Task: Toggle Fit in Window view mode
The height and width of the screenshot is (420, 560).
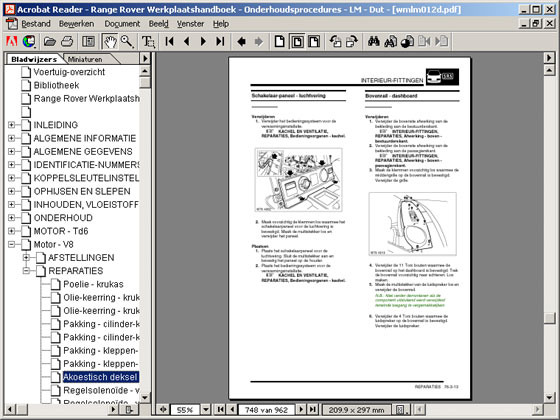Action: pyautogui.click(x=297, y=41)
